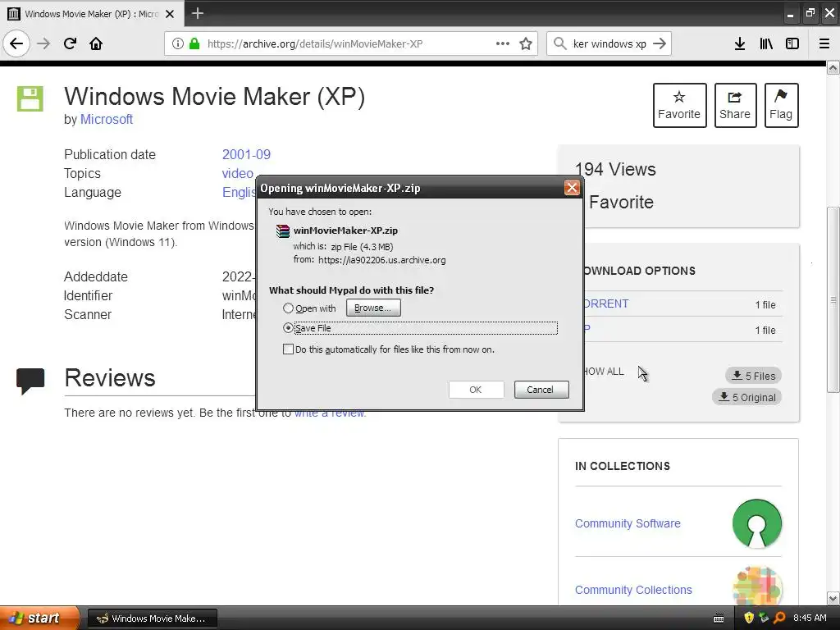Open page actions three-dots menu in address bar
Viewport: 840px width, 630px height.
pos(503,43)
